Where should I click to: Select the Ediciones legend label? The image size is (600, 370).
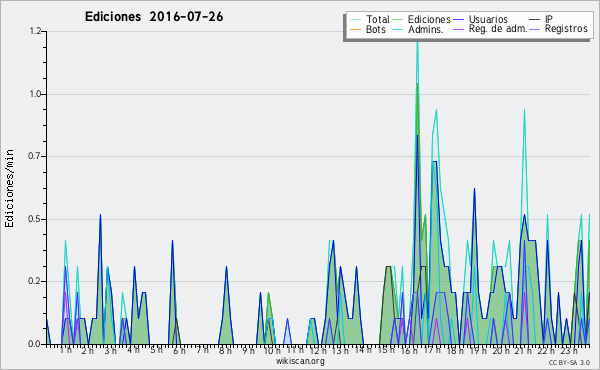coord(429,19)
